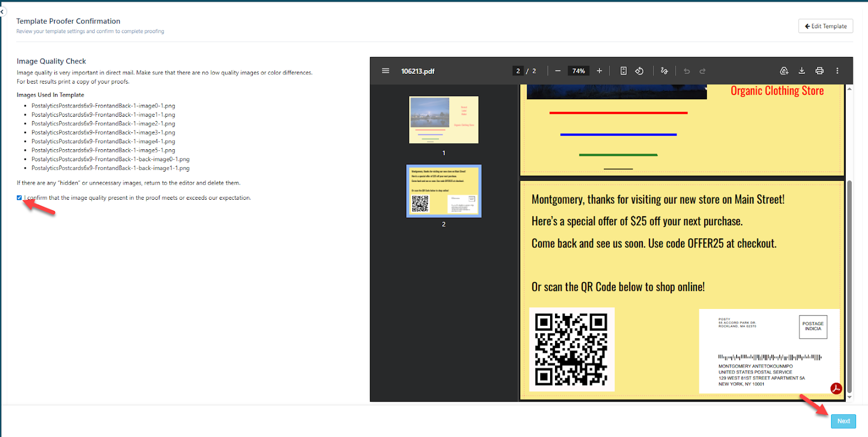868x437 pixels.
Task: Download the 106213.pdf file
Action: click(802, 71)
